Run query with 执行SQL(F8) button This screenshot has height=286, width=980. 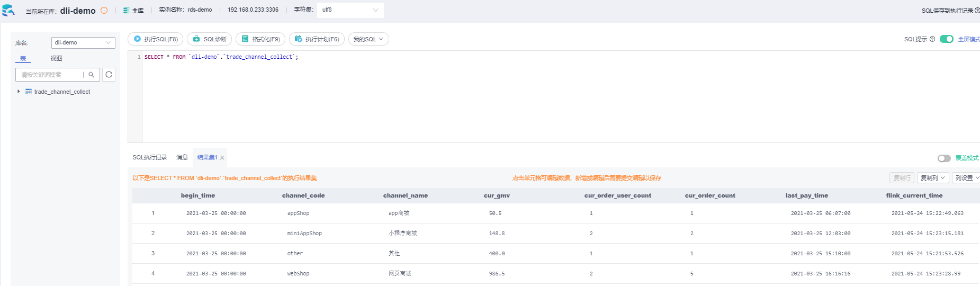click(x=156, y=39)
